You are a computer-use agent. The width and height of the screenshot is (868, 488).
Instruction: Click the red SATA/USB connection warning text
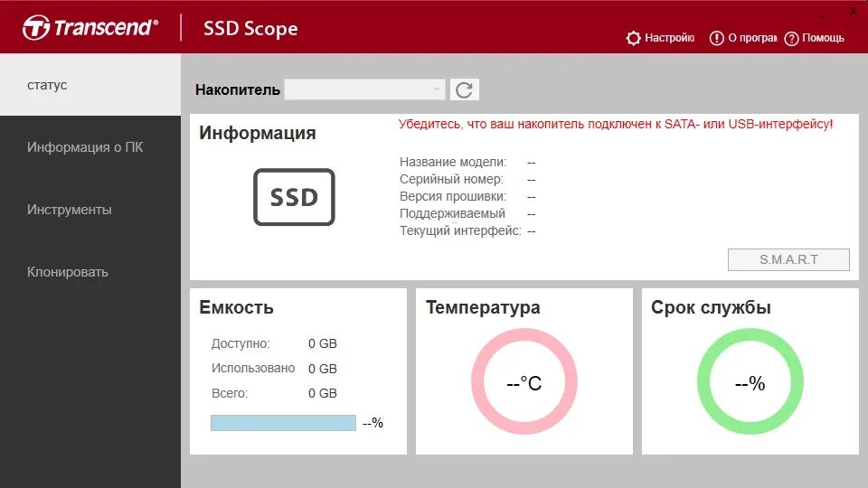coord(616,124)
